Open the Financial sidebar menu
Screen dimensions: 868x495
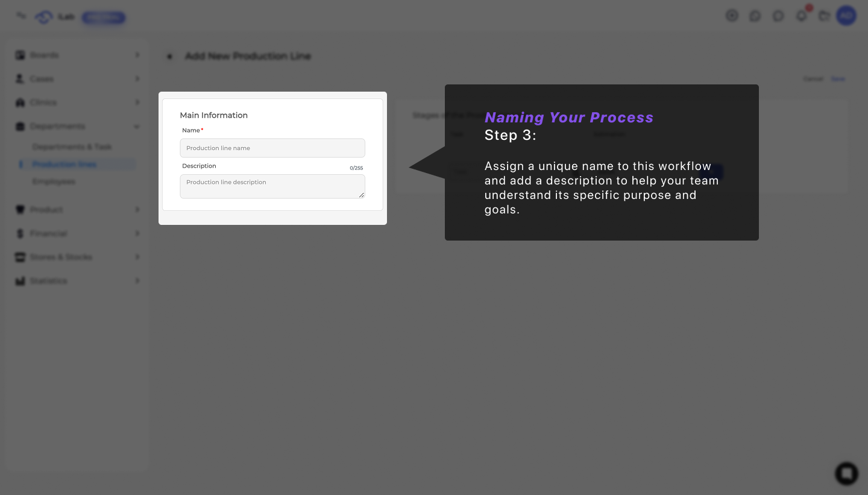77,233
